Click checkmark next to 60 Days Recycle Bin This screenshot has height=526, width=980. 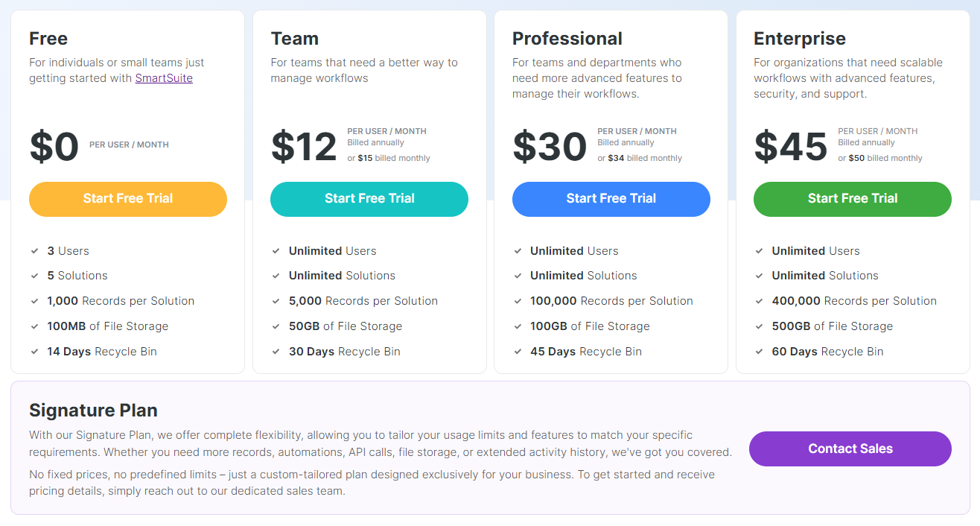pyautogui.click(x=759, y=352)
